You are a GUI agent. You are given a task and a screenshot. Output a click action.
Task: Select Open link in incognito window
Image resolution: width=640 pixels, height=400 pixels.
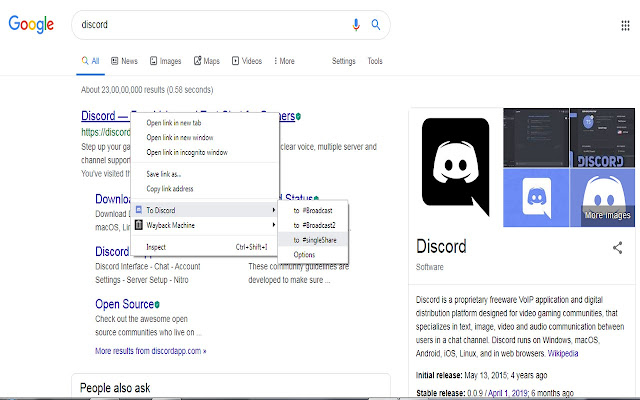187,152
